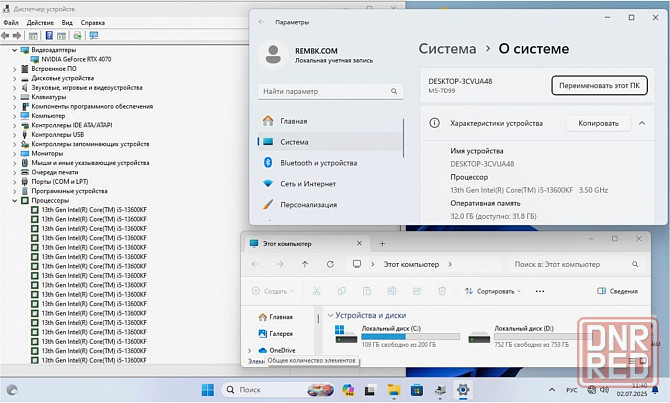Click the Найти параметр search field

pyautogui.click(x=330, y=91)
